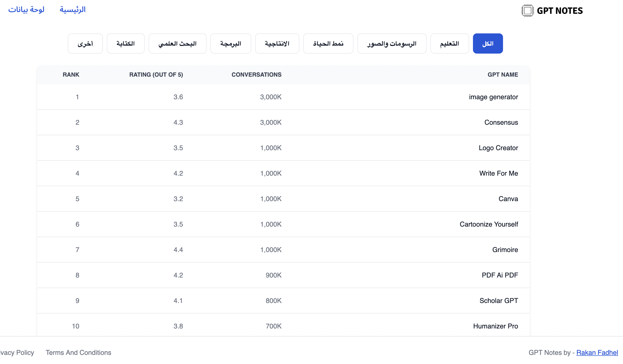Select the الكتابة category tab

tap(126, 43)
